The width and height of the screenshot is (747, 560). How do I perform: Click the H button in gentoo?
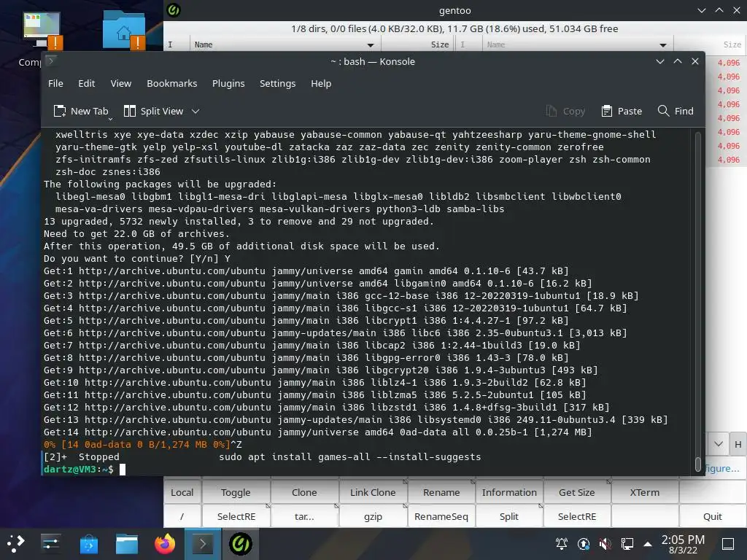tap(738, 444)
